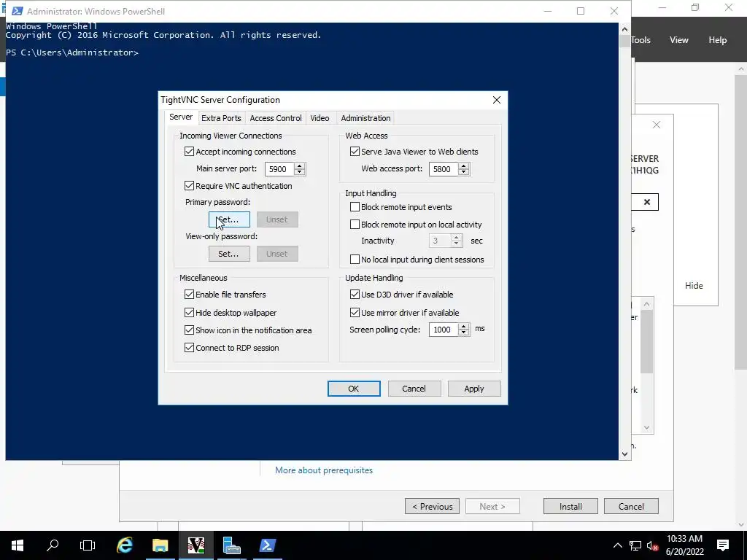
Task: Increase main server port value
Action: (299, 166)
